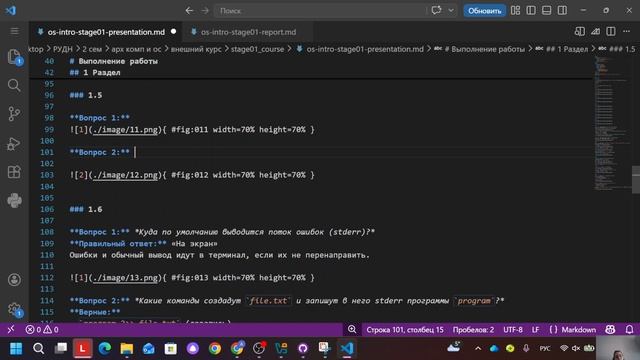
Task: Click the Поиск command center search box
Action: tap(320, 11)
